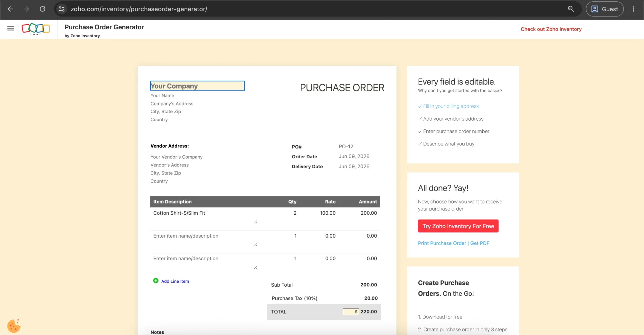Screen dimensions: 644x335
Task: Click the Amount column header
Action: click(x=368, y=202)
